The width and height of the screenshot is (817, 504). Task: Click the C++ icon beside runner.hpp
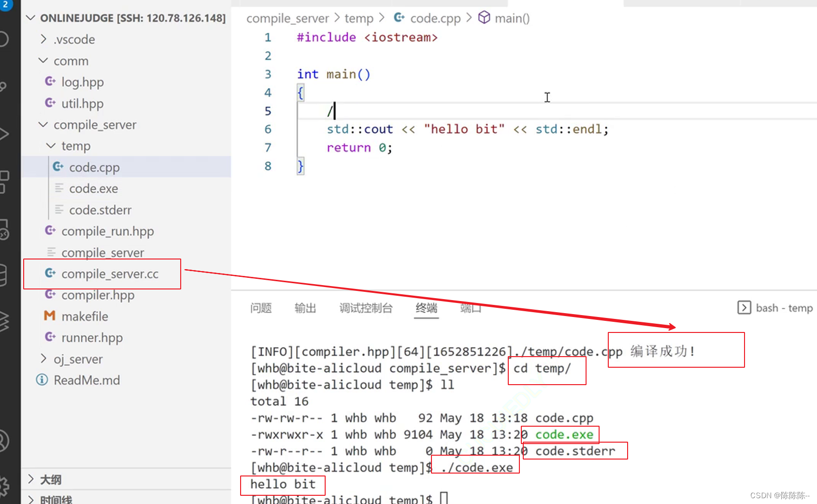coord(50,337)
